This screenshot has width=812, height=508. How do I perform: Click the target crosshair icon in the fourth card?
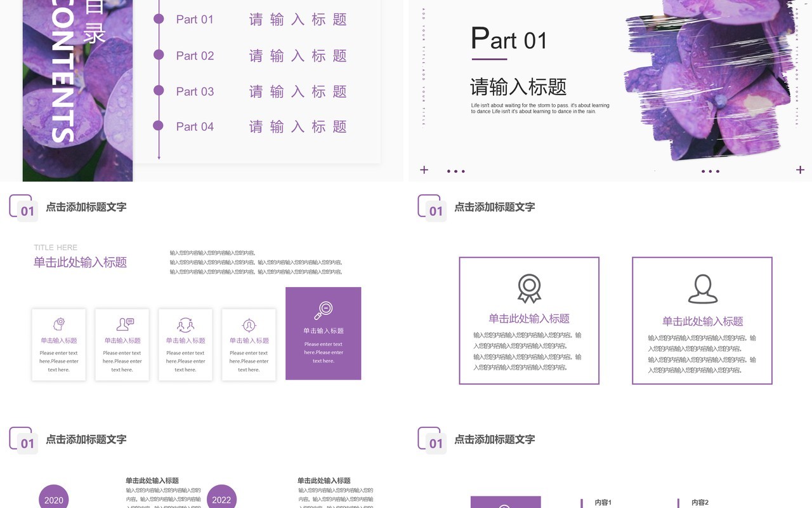[x=249, y=325]
